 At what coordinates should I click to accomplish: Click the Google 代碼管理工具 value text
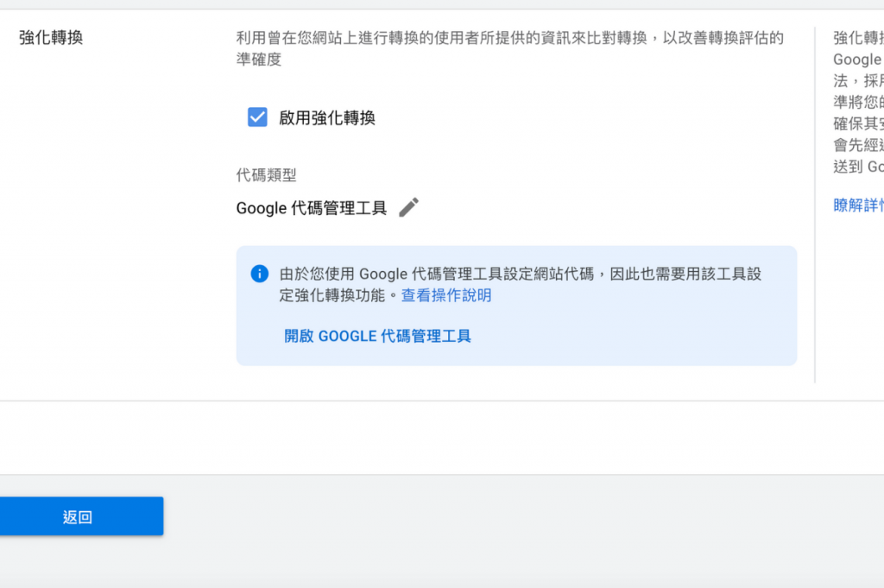(311, 208)
